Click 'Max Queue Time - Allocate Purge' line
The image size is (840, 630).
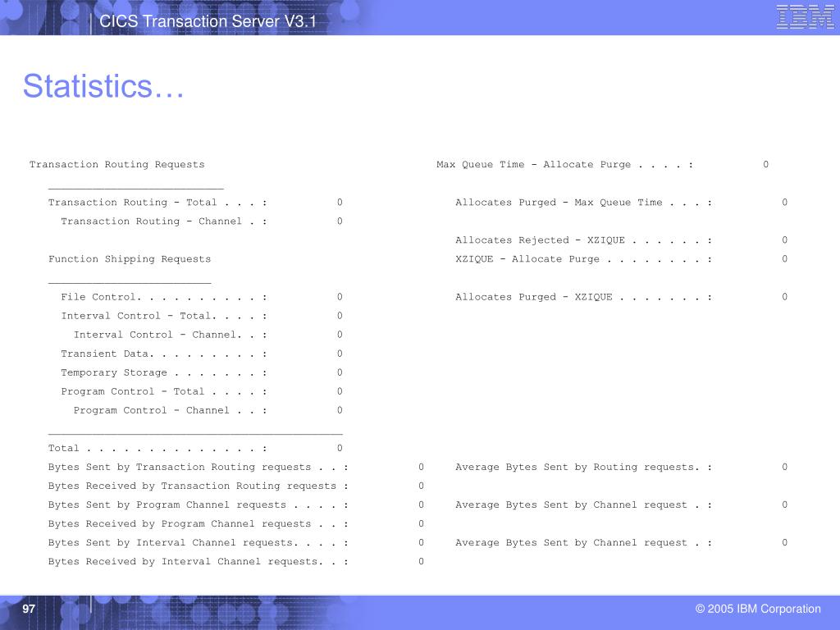pos(603,164)
